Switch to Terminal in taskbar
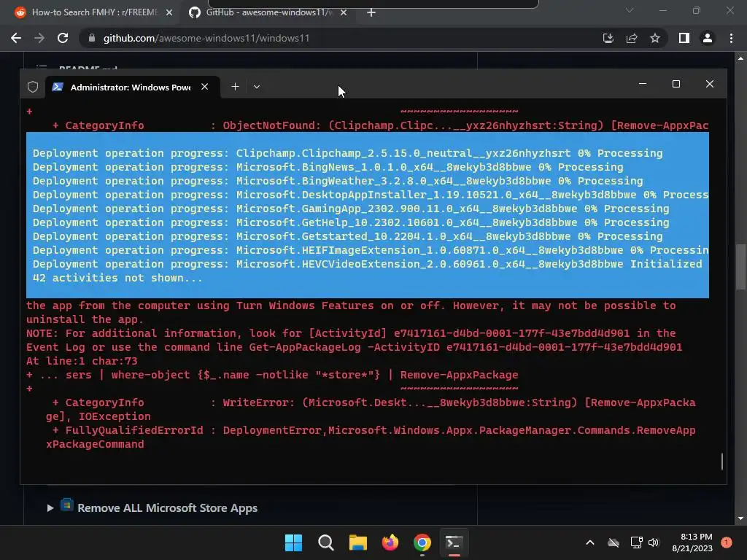The image size is (747, 560). click(454, 542)
